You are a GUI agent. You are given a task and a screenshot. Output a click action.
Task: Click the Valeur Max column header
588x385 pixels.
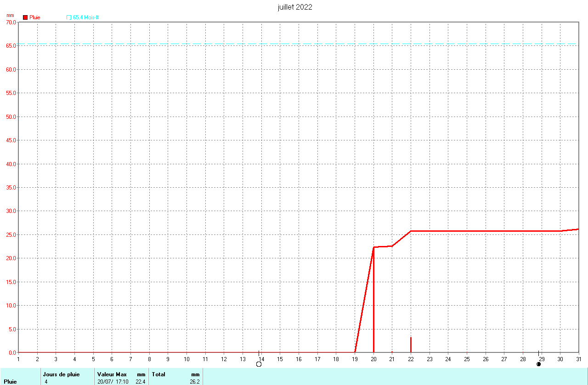click(x=112, y=374)
